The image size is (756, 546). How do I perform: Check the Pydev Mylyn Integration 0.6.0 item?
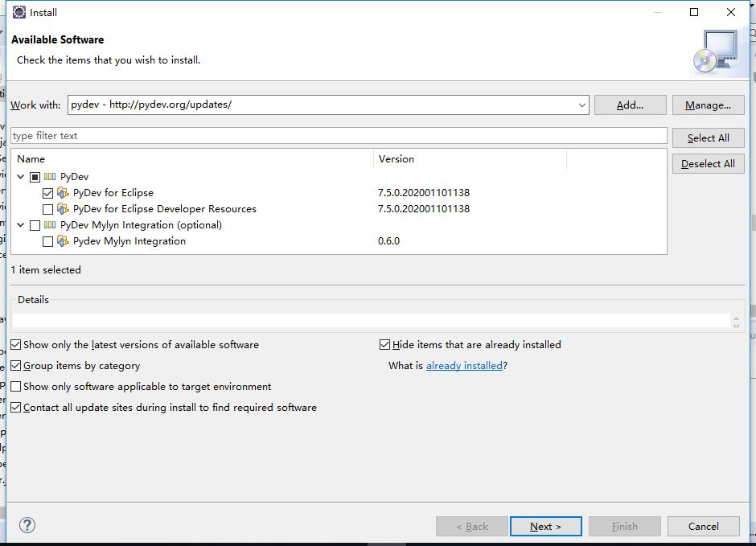(x=47, y=241)
